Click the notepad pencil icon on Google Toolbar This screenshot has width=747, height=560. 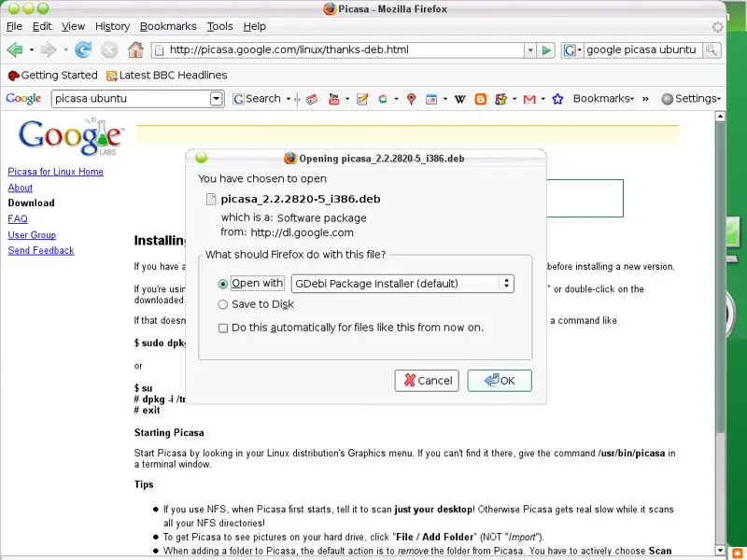click(x=362, y=99)
